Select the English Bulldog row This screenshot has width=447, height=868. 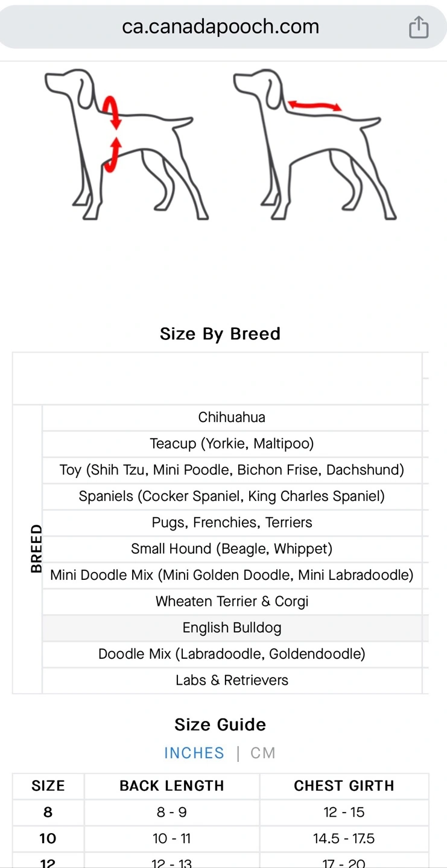[232, 627]
